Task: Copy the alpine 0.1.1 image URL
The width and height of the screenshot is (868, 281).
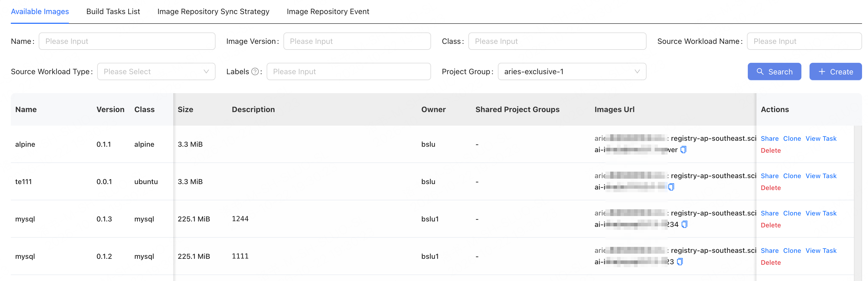Action: pos(683,150)
